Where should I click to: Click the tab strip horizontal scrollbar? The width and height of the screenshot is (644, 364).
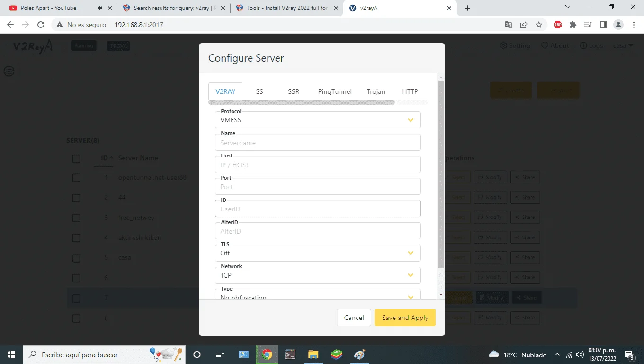coord(302,102)
